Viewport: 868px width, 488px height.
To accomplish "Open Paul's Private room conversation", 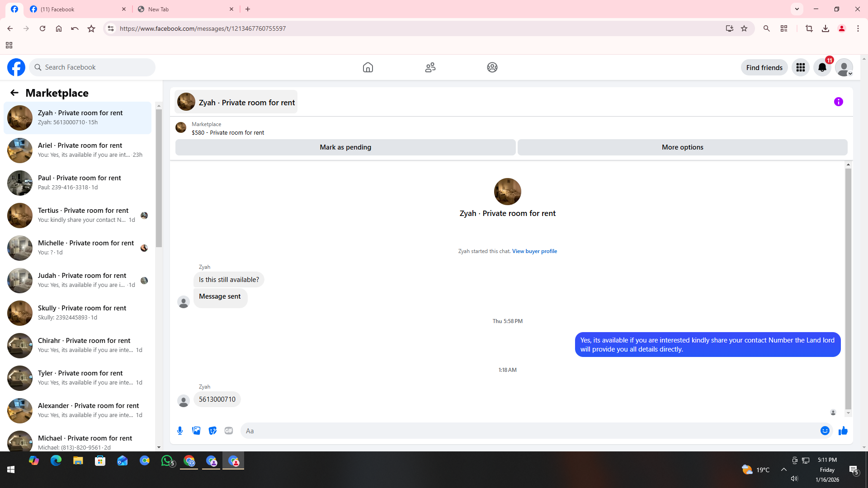I will 79,183.
